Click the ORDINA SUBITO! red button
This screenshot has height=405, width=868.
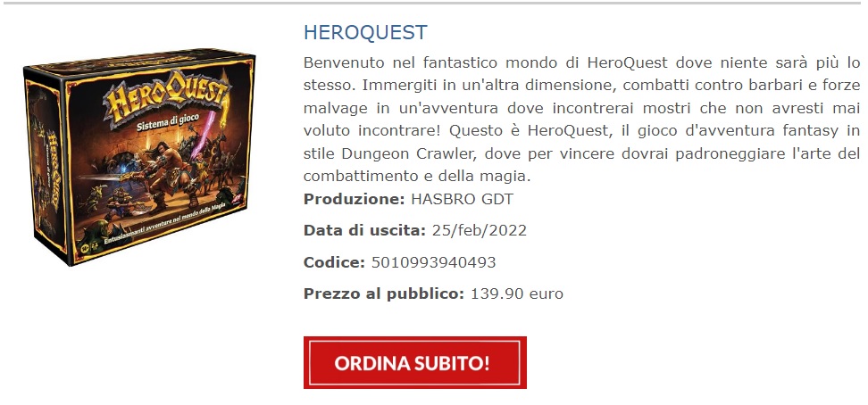[x=414, y=362]
